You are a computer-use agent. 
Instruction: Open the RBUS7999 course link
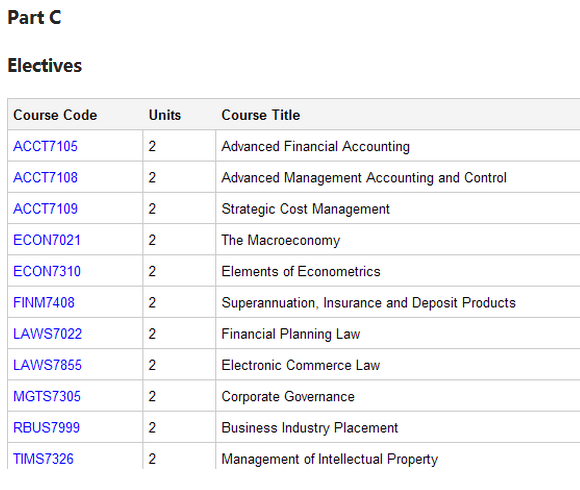tap(46, 428)
